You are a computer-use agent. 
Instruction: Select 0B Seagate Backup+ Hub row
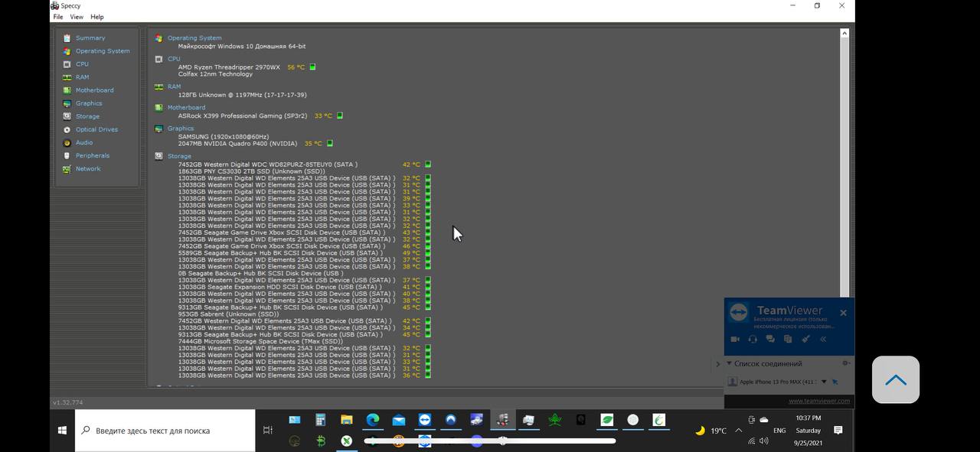(x=260, y=273)
